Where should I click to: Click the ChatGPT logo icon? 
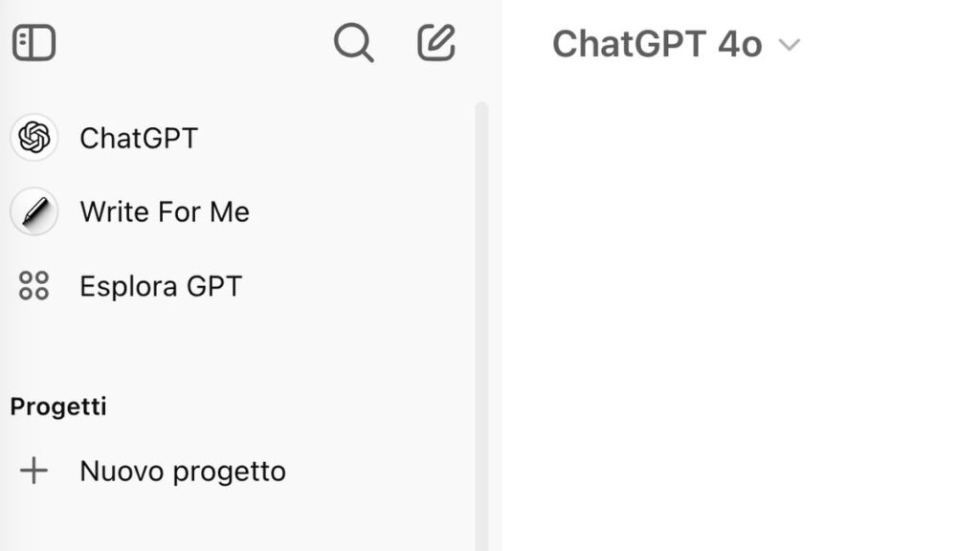tap(33, 138)
